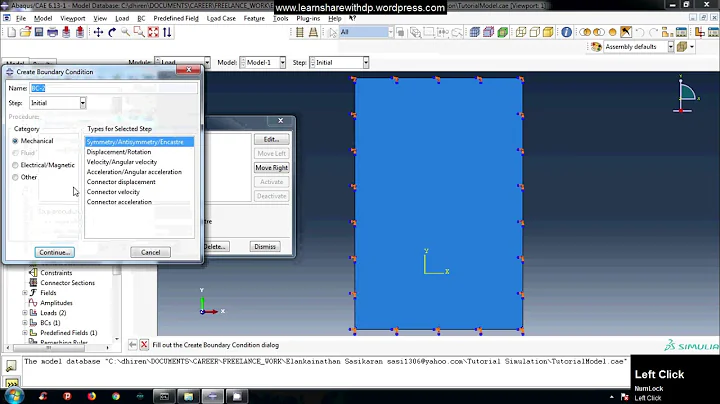Click the boundary condition Name input field
Viewport: 720px width, 404px height.
(113, 88)
